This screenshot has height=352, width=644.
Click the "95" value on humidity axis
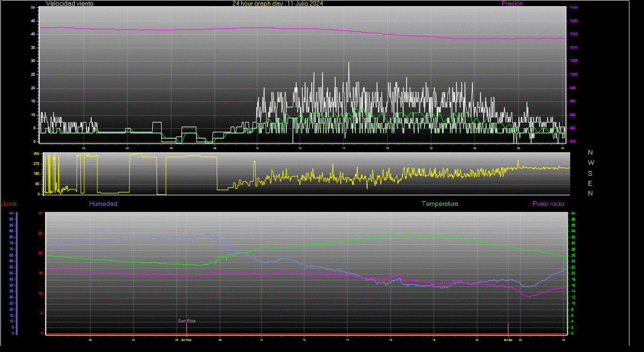11,219
